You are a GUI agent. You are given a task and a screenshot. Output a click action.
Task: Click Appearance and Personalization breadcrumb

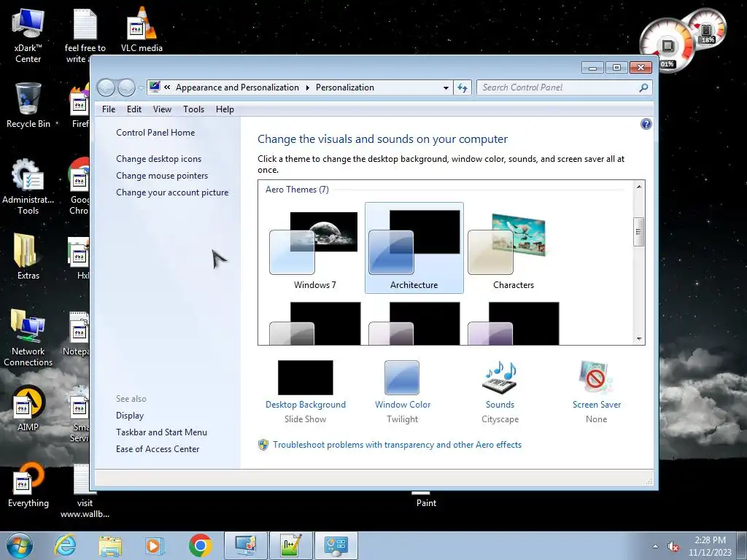tap(237, 87)
